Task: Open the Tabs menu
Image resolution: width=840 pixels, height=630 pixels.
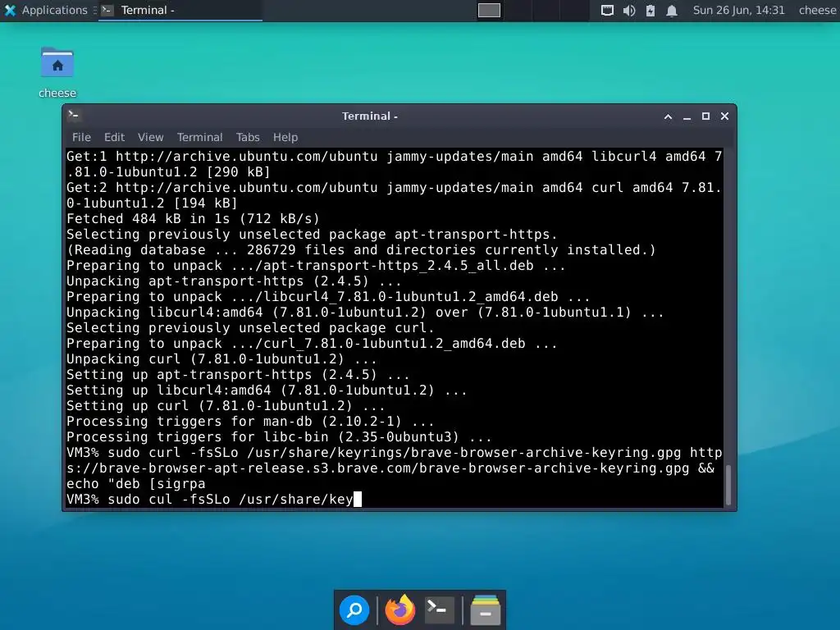Action: 248,137
